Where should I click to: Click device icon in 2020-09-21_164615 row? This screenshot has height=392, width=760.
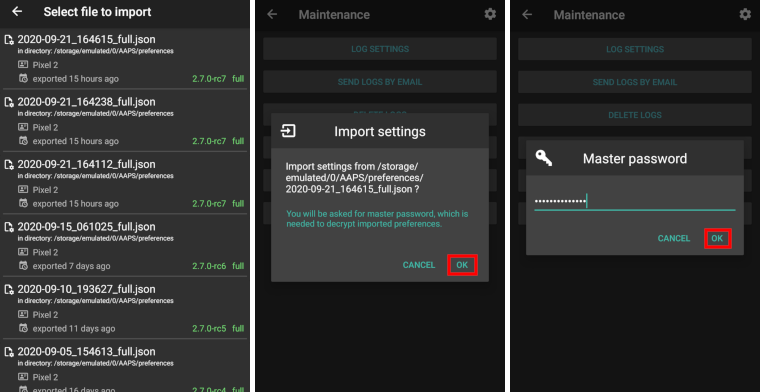[23, 64]
